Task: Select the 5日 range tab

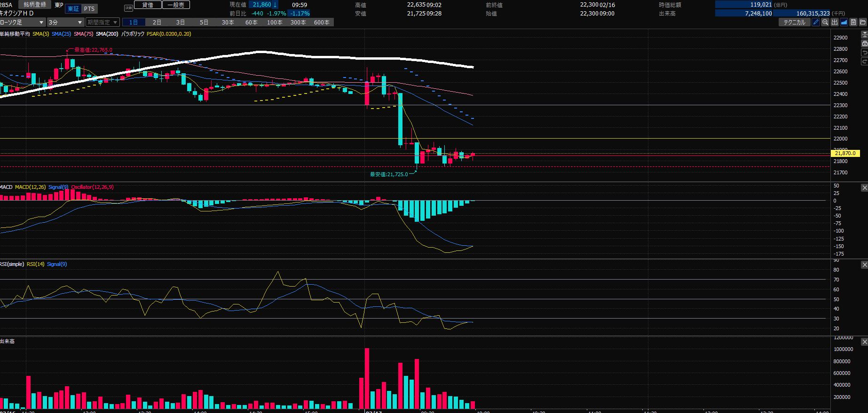Action: click(204, 23)
